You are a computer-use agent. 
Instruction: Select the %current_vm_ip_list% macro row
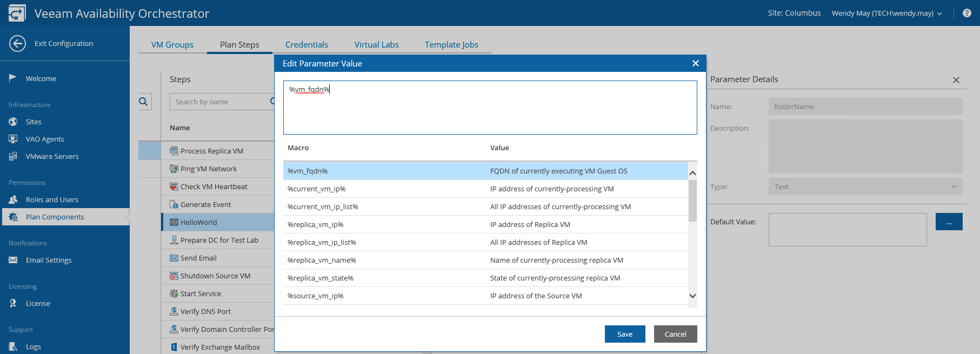click(x=485, y=206)
